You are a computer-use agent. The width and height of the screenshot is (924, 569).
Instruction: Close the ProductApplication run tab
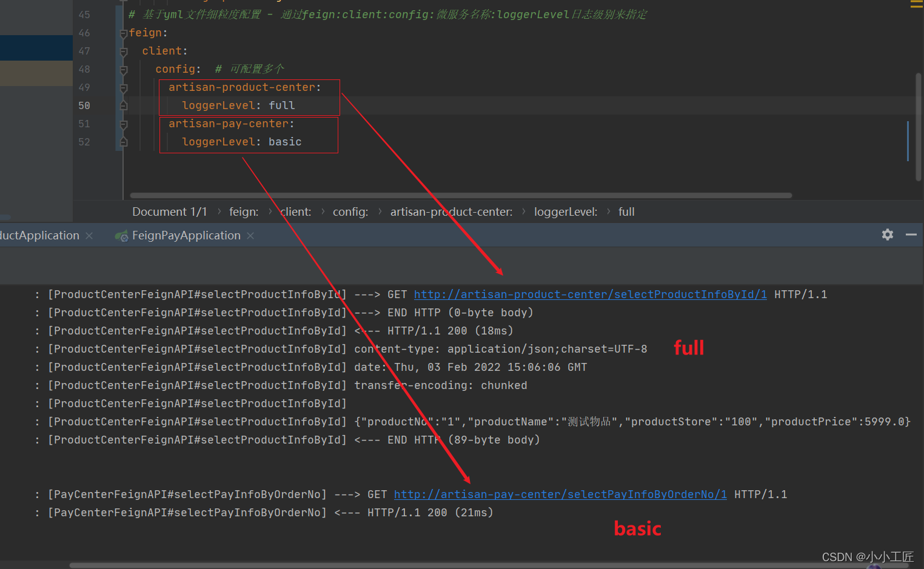89,236
